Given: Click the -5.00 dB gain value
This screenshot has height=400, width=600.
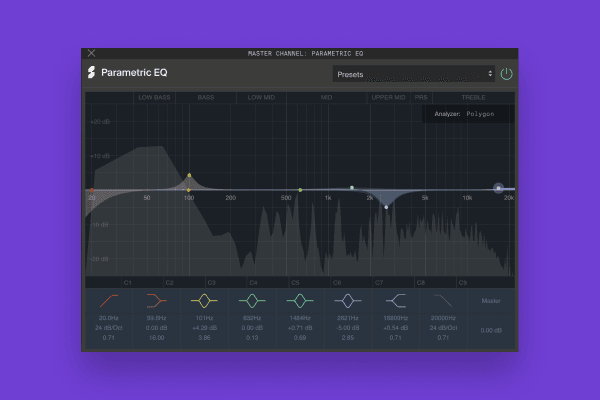Looking at the screenshot, I should coord(348,328).
